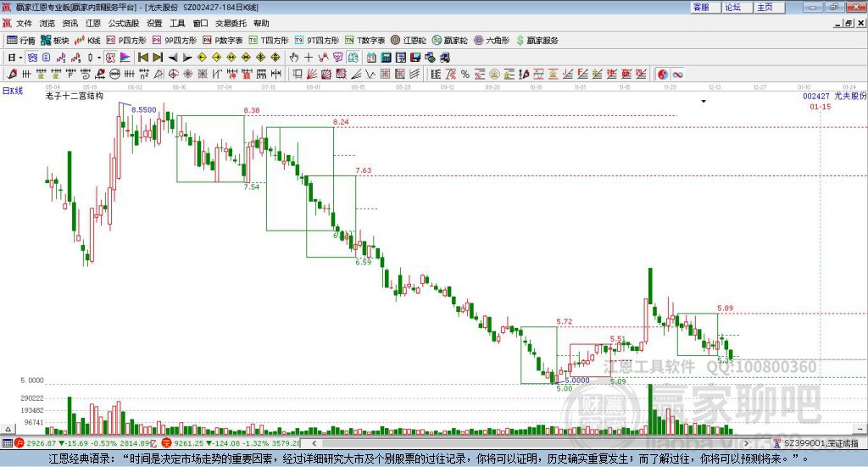
Task: Open the 工具 menu
Action: coord(177,23)
